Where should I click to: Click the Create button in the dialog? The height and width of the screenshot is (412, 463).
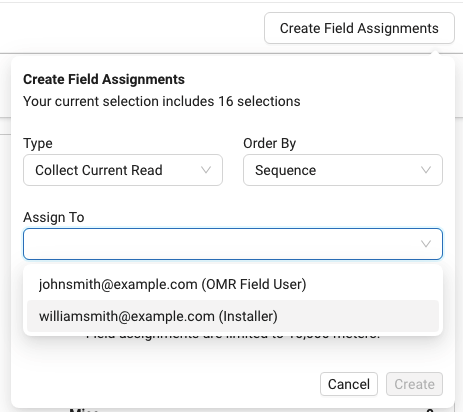coord(414,384)
